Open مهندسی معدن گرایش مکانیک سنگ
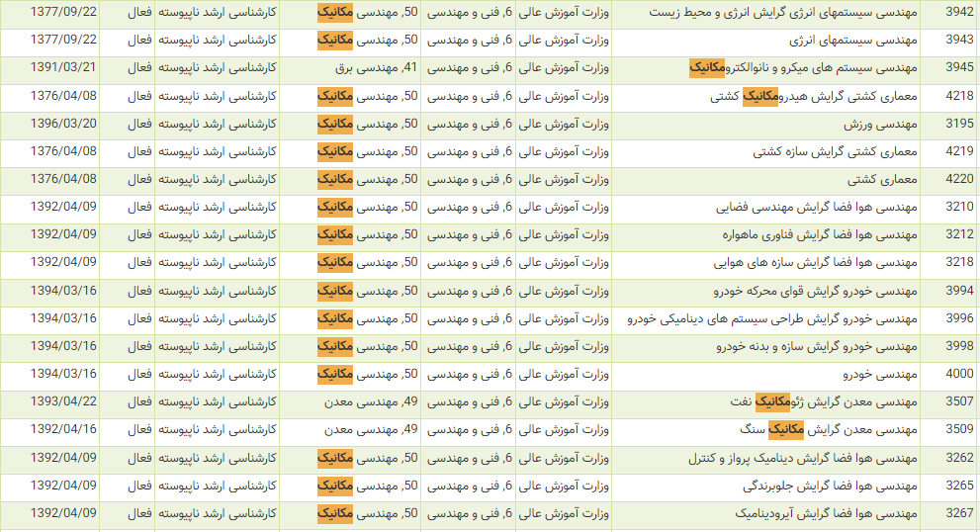The height and width of the screenshot is (532, 980). tap(829, 429)
